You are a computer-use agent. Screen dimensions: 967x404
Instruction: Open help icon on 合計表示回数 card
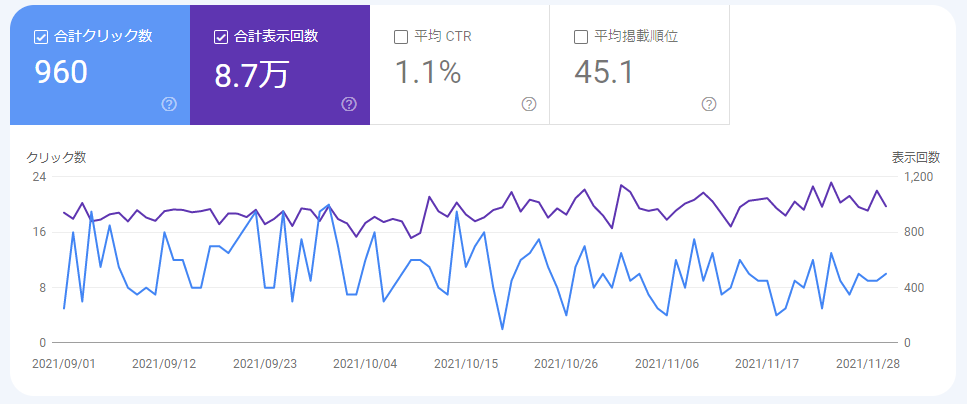pos(349,104)
